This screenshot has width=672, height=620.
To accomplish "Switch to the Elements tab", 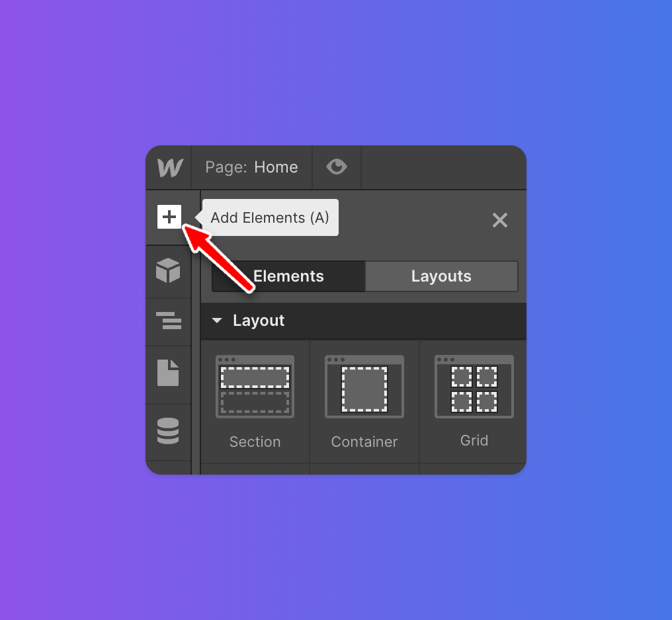I will 288,276.
